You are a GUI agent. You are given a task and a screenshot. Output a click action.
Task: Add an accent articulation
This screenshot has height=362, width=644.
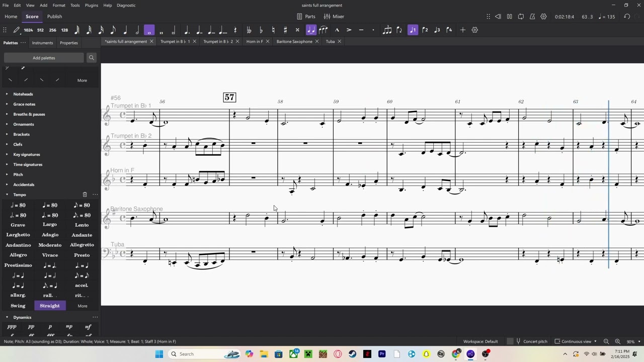[349, 30]
